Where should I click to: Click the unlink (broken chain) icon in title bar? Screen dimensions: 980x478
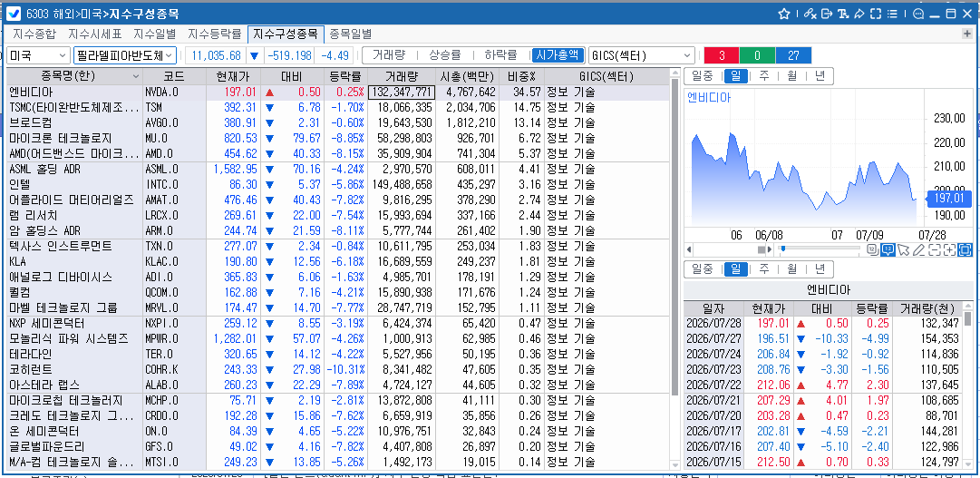click(x=810, y=14)
